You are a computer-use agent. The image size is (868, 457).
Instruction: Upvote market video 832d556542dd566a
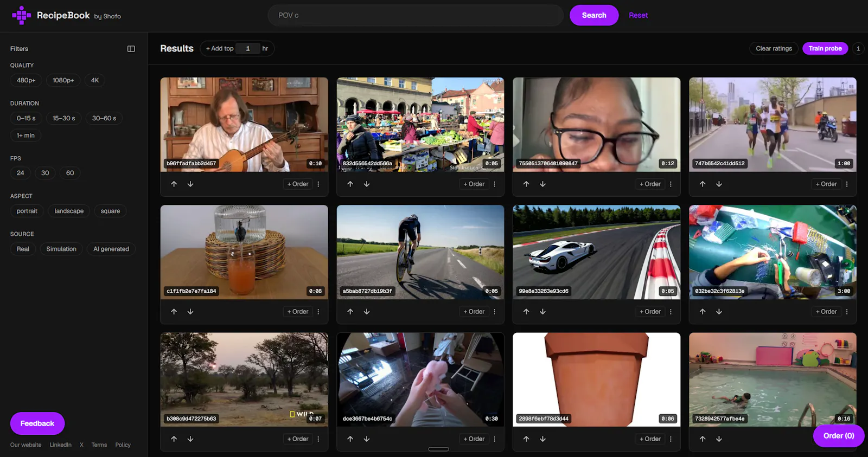pyautogui.click(x=350, y=184)
